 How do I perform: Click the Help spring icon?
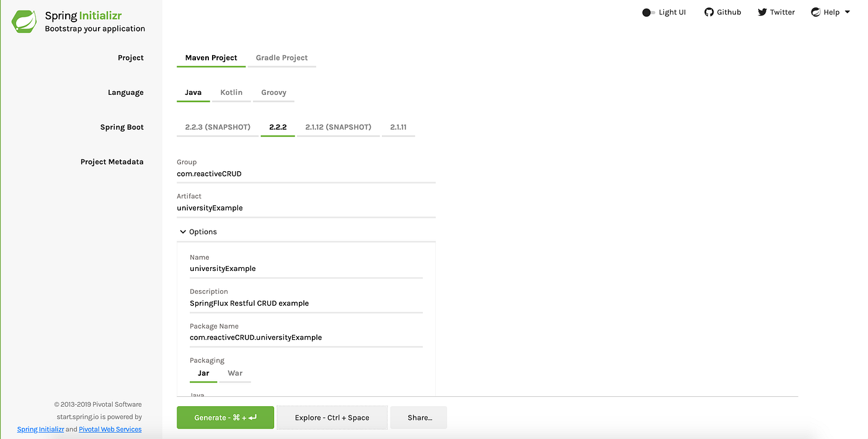[816, 11]
